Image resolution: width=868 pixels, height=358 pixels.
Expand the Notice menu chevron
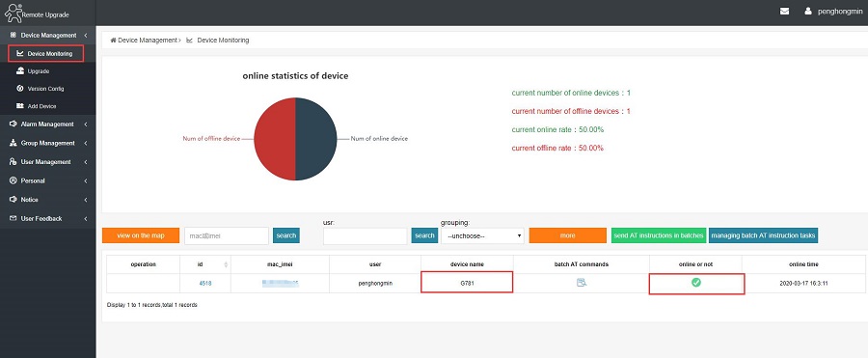pos(86,200)
